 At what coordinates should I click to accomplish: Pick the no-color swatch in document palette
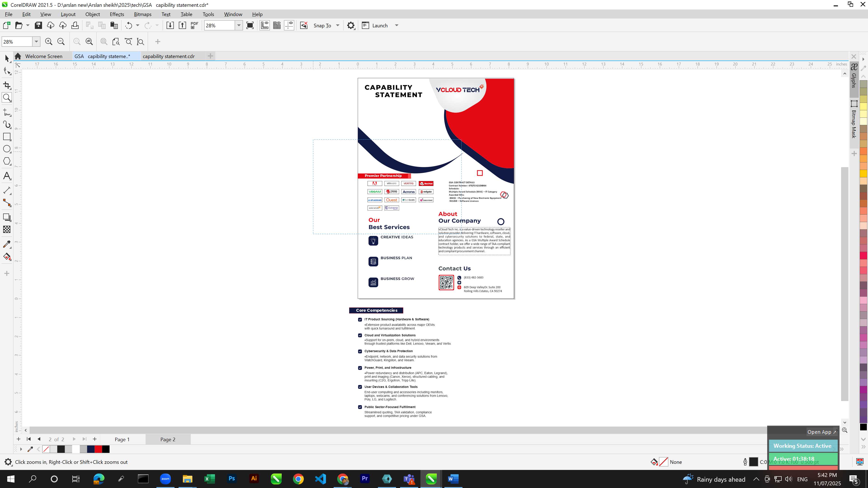click(x=46, y=449)
